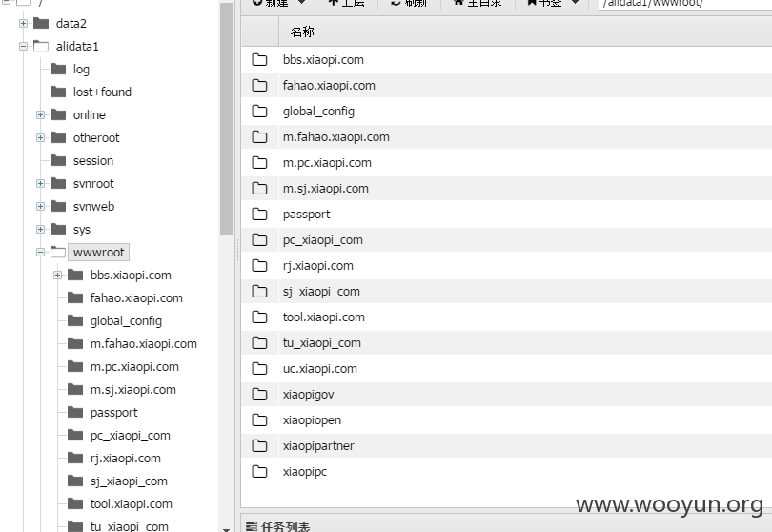Click the m.sj.xiaopi.com folder icon in file list

[259, 188]
